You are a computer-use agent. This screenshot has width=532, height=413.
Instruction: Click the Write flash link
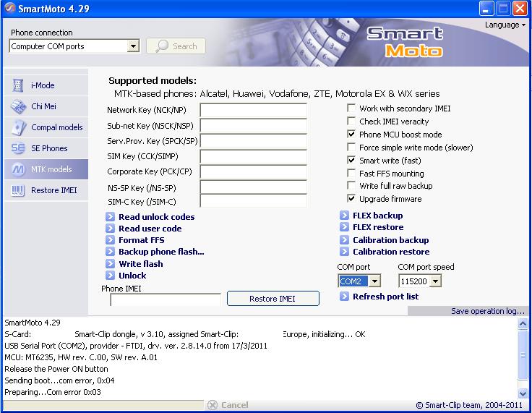[x=141, y=263]
